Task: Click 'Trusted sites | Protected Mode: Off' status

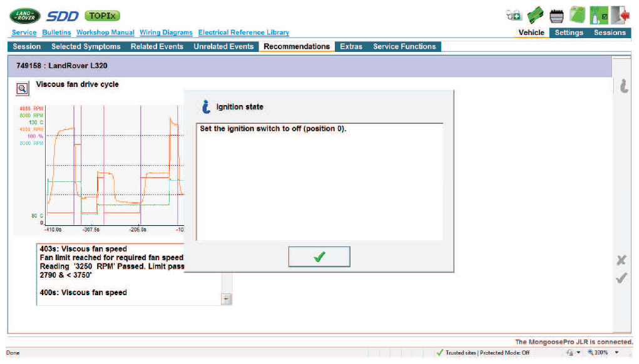Action: [488, 353]
